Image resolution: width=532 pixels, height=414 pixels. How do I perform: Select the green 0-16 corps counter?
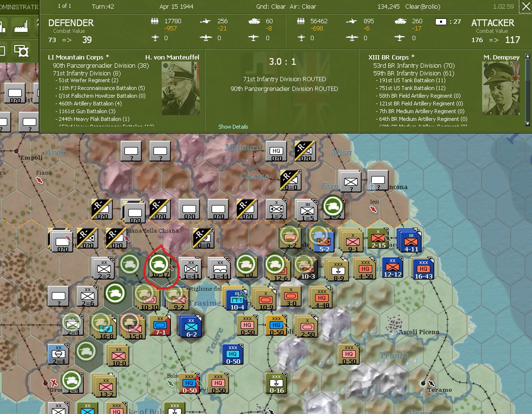pyautogui.click(x=276, y=384)
